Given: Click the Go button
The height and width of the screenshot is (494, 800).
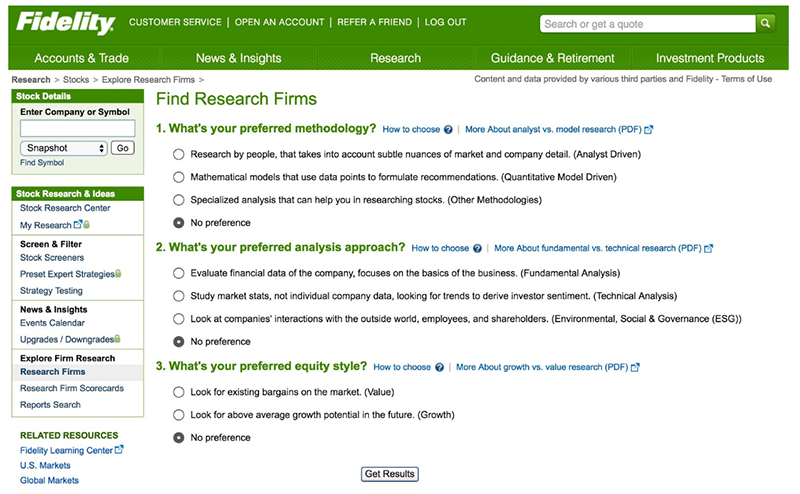Looking at the screenshot, I should [x=122, y=148].
